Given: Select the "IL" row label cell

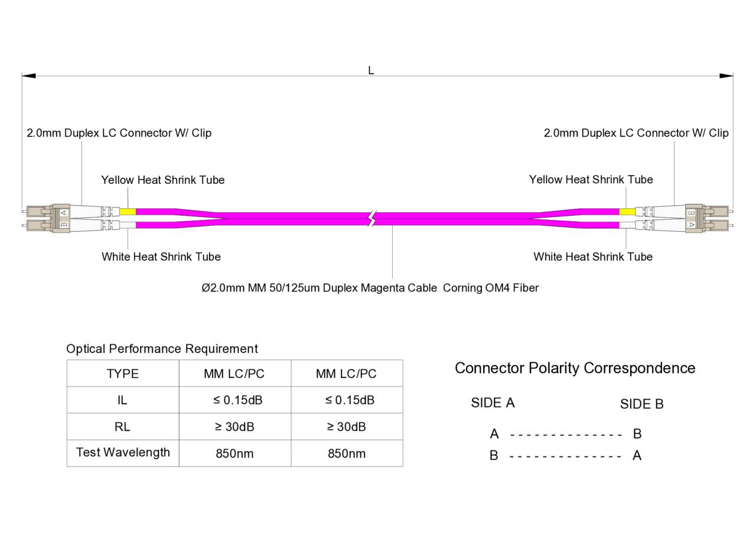Looking at the screenshot, I should [x=123, y=400].
